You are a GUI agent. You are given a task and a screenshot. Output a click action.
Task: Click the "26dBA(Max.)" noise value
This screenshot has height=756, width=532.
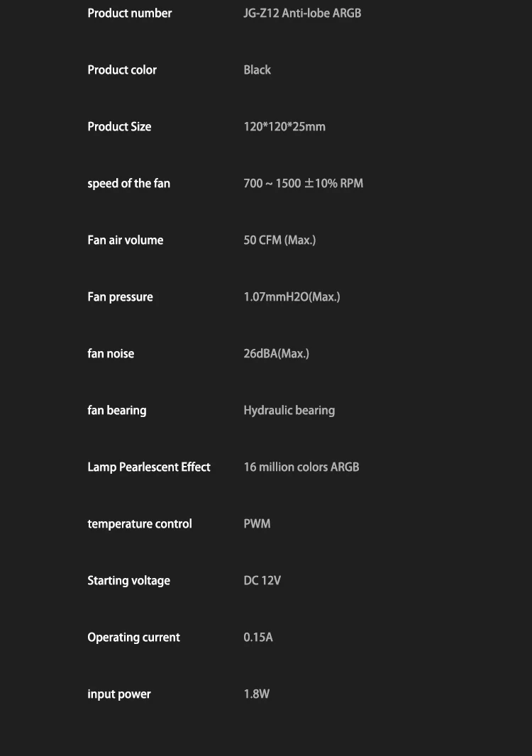coord(276,354)
